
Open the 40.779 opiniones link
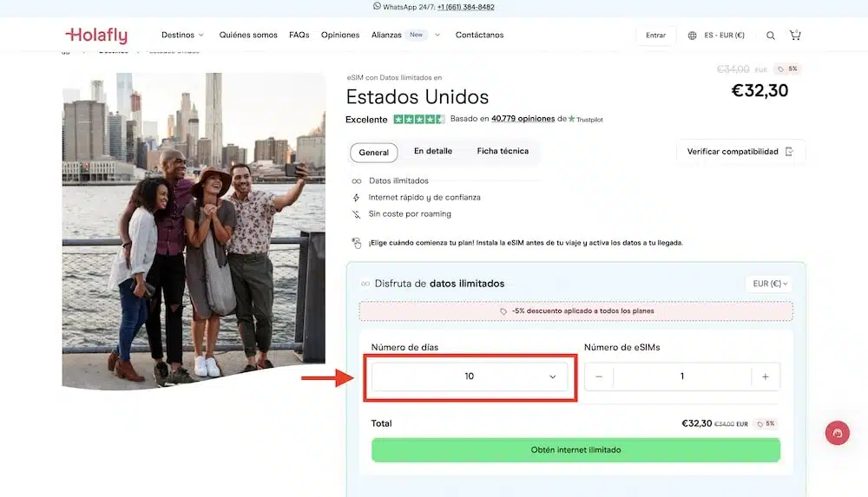(x=523, y=119)
